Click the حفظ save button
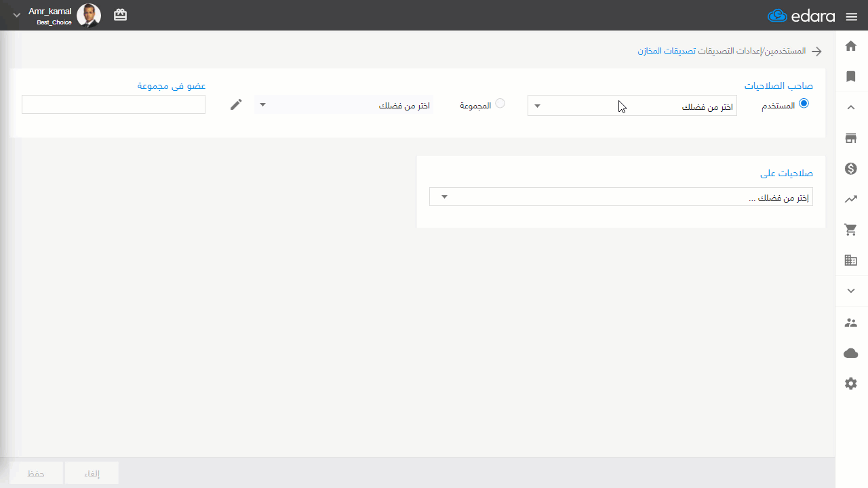The image size is (868, 488). coord(36,474)
